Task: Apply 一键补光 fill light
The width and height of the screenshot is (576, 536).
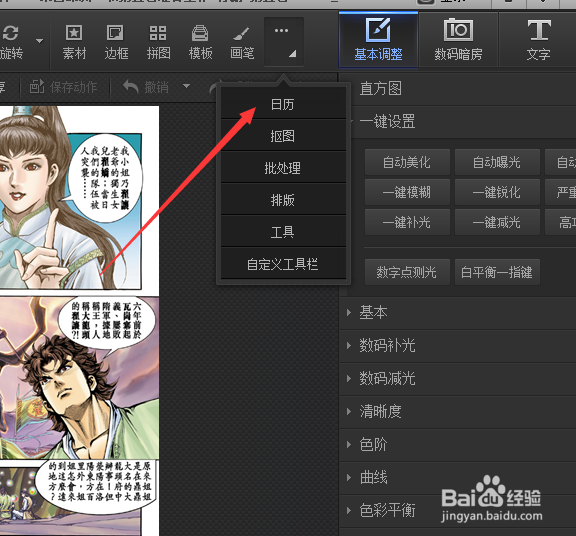Action: tap(407, 222)
